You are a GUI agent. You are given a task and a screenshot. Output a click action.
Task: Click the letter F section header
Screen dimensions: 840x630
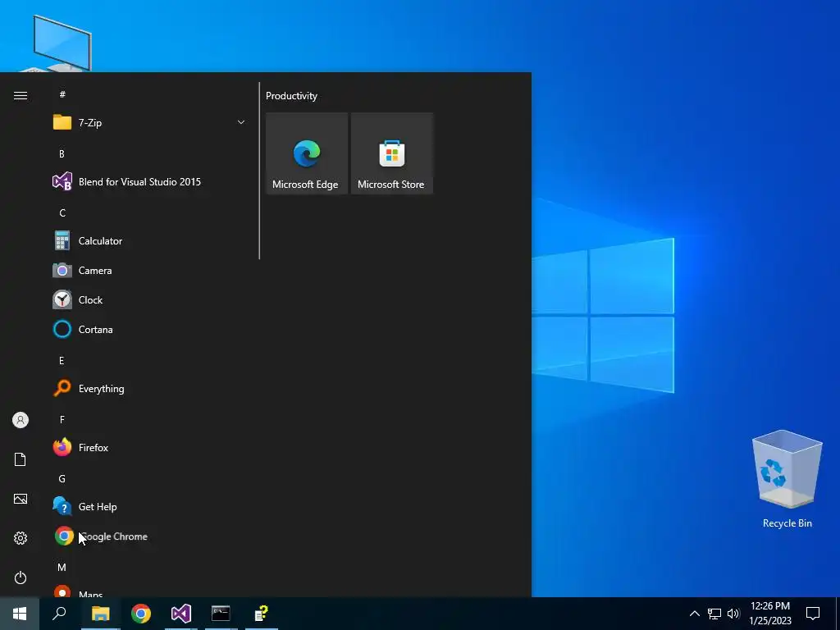tap(62, 419)
